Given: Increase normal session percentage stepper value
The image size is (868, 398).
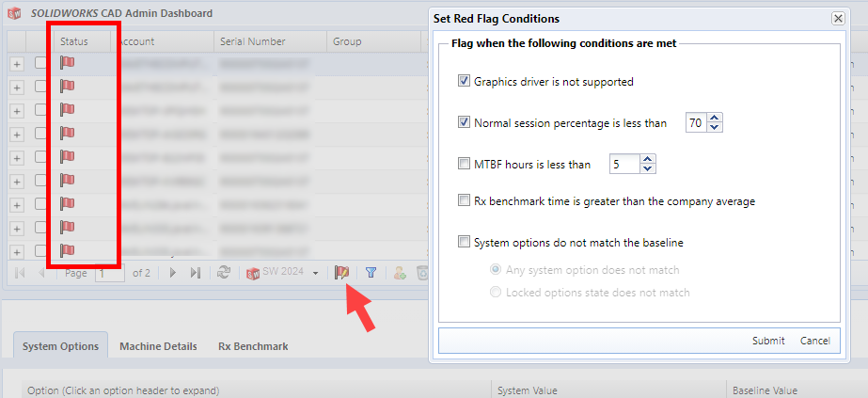Looking at the screenshot, I should click(715, 119).
